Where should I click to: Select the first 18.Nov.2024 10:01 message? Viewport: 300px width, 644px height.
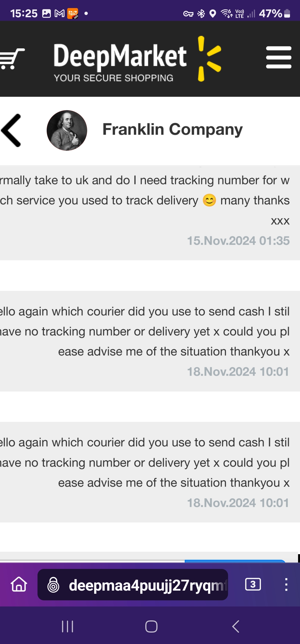[150, 341]
